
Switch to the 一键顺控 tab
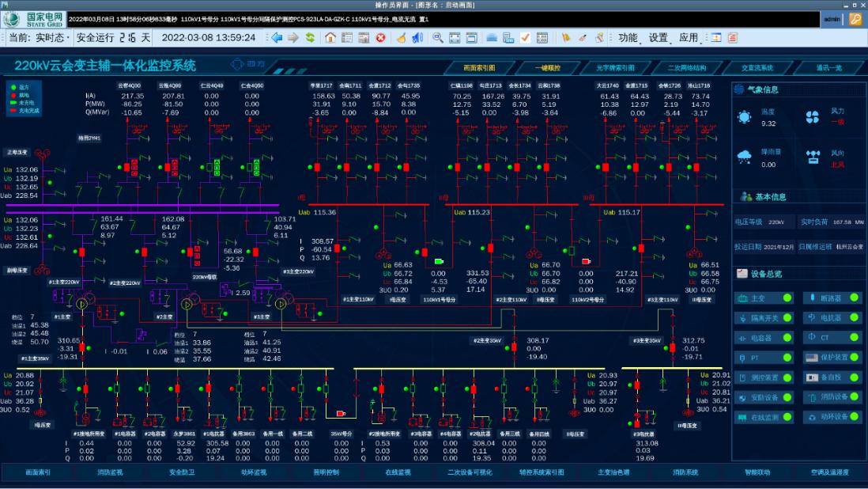[546, 68]
